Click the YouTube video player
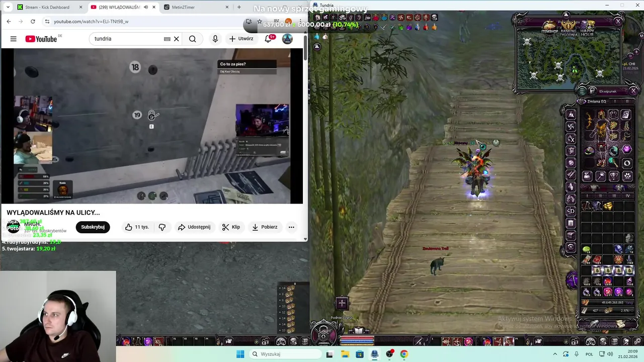The height and width of the screenshot is (362, 644). 152,126
